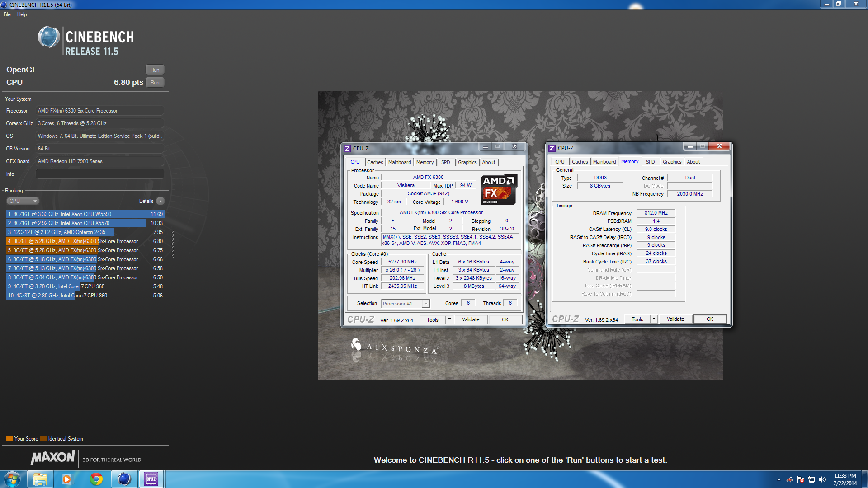Viewport: 868px width, 488px height.
Task: Open the File menu in Cinebench
Action: pos(7,14)
